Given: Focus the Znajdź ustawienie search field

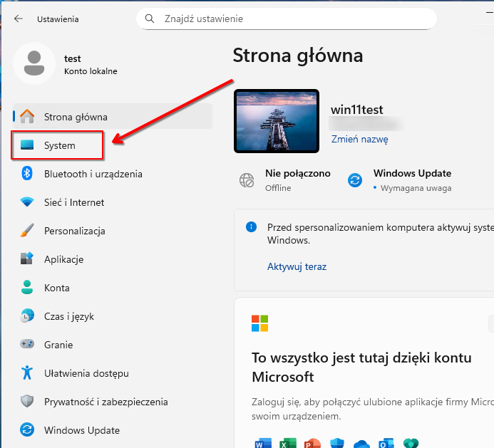Looking at the screenshot, I should pos(292,19).
